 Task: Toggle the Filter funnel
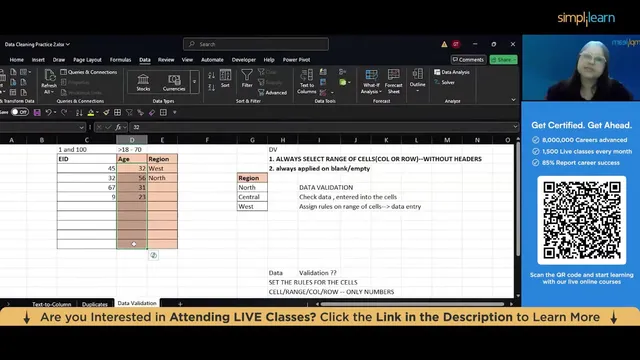247,78
